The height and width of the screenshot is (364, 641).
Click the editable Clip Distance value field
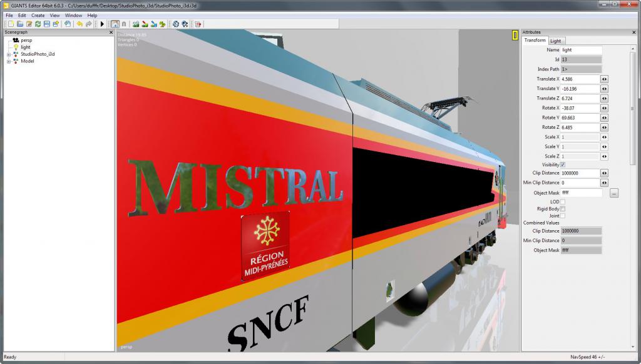[x=580, y=173]
